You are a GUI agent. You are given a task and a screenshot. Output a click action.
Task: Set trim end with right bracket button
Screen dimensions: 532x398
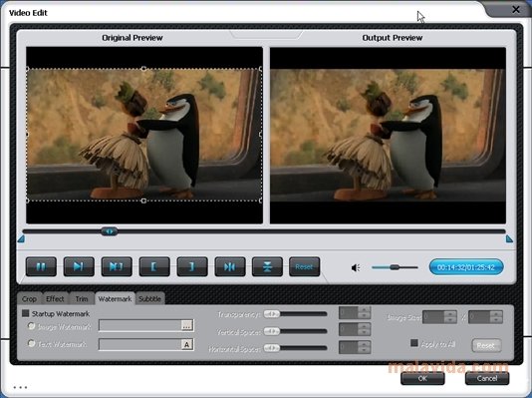(192, 266)
